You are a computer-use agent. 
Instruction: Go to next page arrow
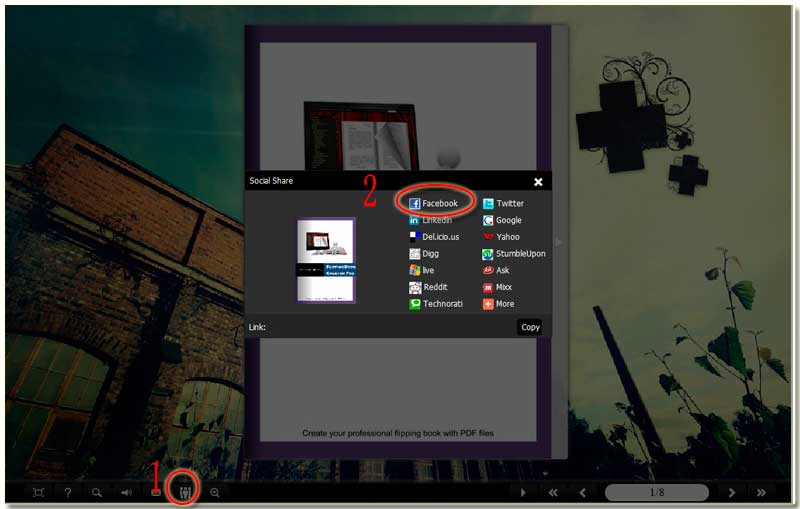[732, 492]
